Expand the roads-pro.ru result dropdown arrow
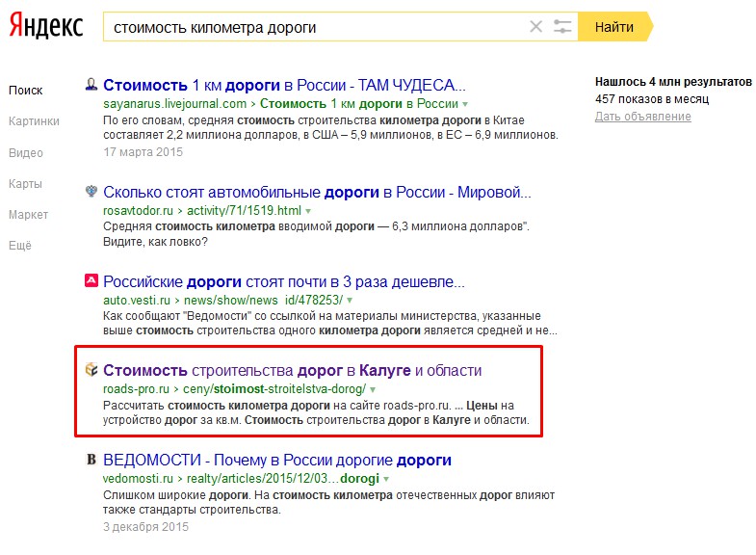 (373, 389)
